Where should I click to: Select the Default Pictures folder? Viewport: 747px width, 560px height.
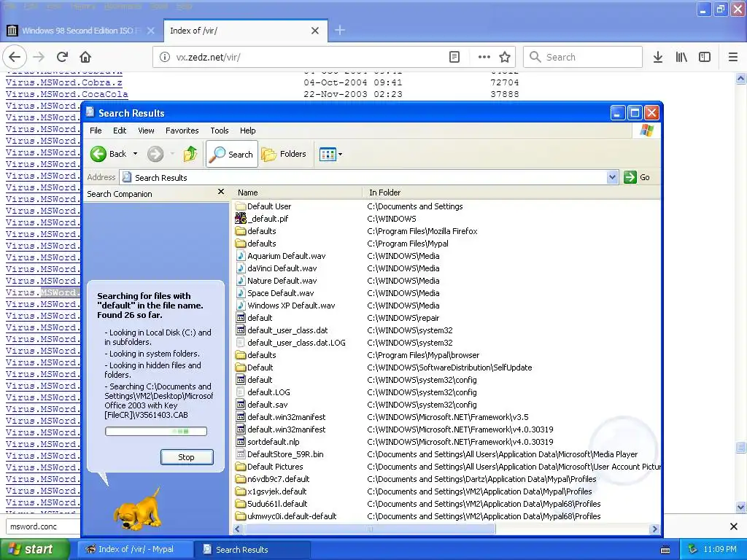(x=275, y=467)
